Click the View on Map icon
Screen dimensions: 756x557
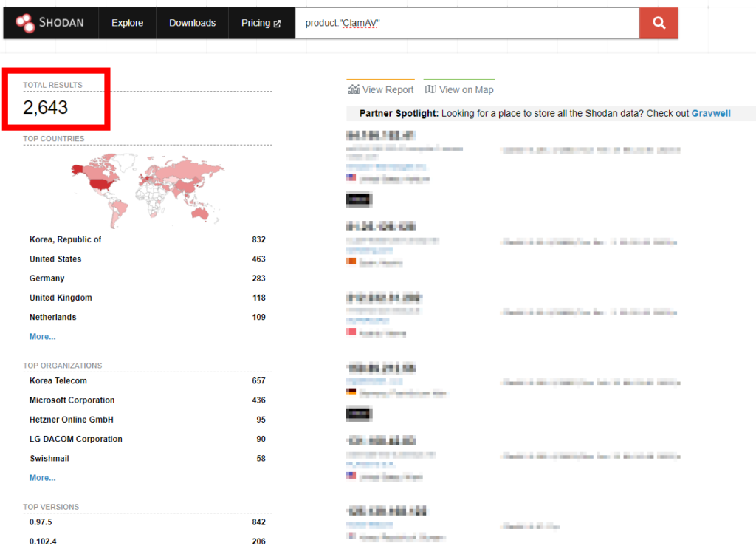click(x=430, y=89)
